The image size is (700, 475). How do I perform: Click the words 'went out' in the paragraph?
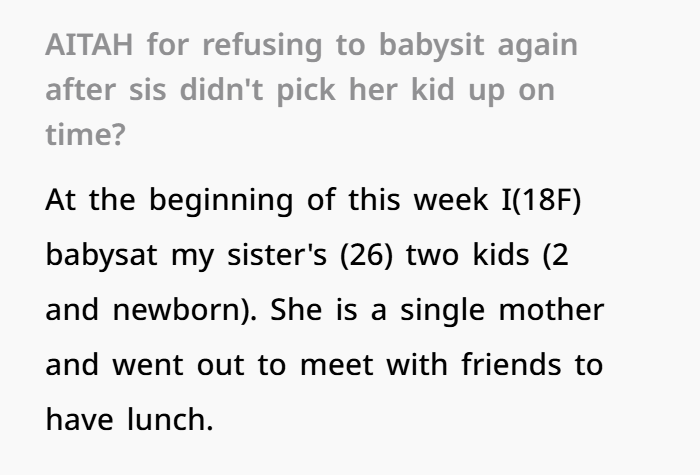tap(178, 365)
